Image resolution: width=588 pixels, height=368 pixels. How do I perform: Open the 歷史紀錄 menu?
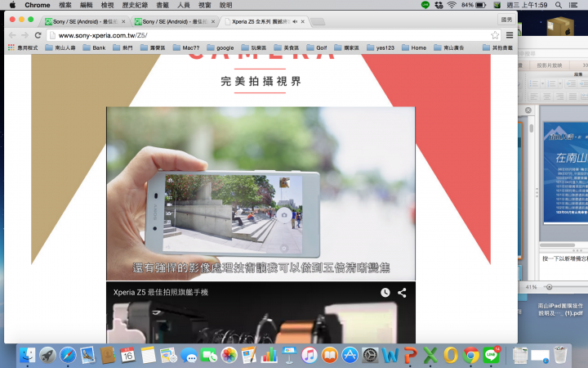[x=135, y=5]
